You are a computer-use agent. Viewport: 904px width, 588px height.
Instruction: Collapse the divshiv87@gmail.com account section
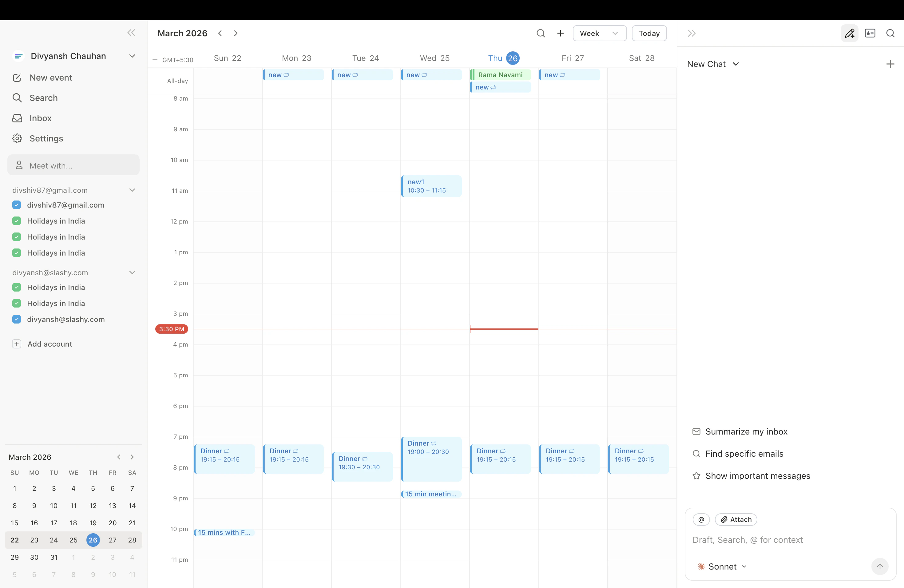(x=133, y=190)
